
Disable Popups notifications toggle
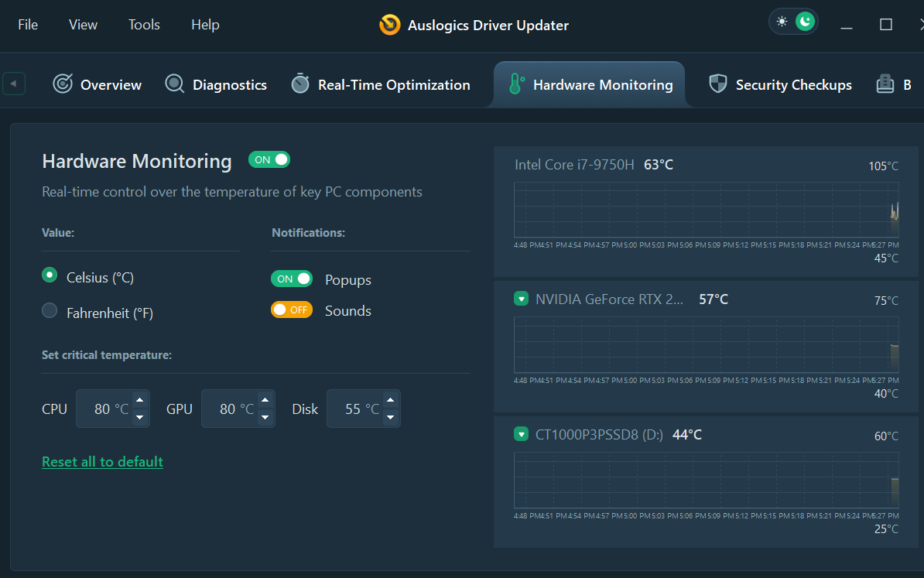click(x=292, y=279)
